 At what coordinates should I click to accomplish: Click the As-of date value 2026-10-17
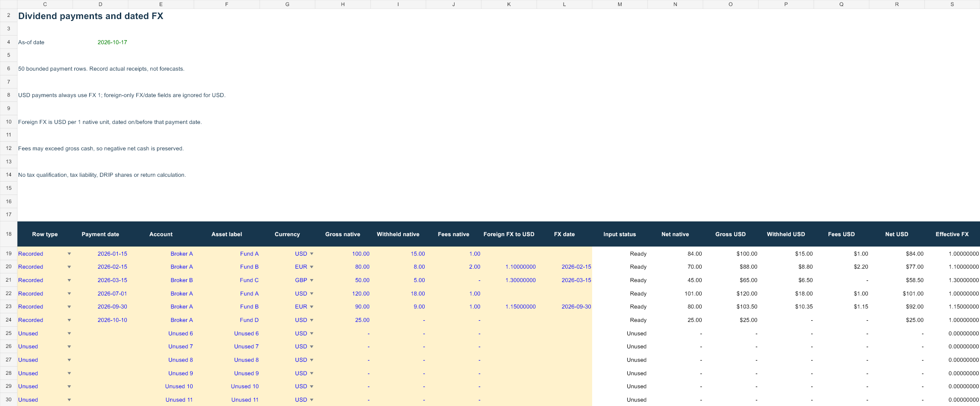(112, 42)
